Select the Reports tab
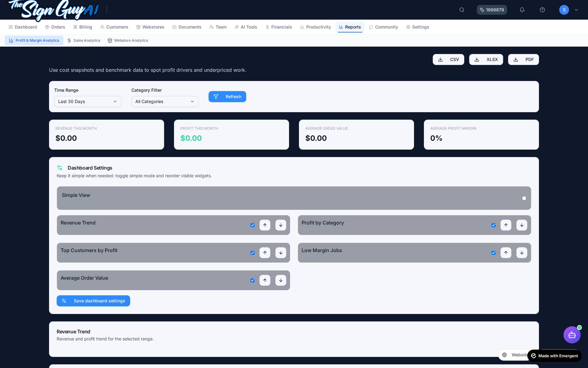The image size is (588, 368). coord(350,27)
